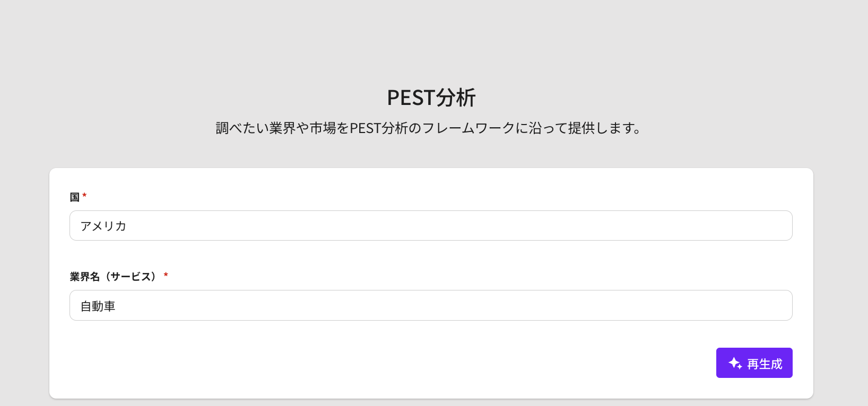Image resolution: width=868 pixels, height=406 pixels.
Task: Click the PEST word in the heading
Action: [x=411, y=98]
